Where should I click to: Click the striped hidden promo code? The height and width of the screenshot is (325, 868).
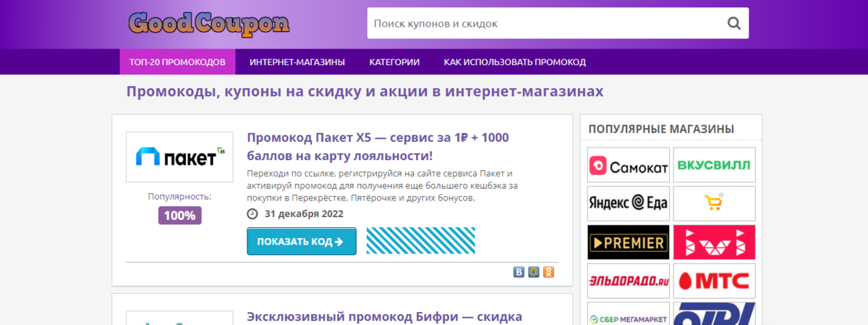tap(421, 241)
